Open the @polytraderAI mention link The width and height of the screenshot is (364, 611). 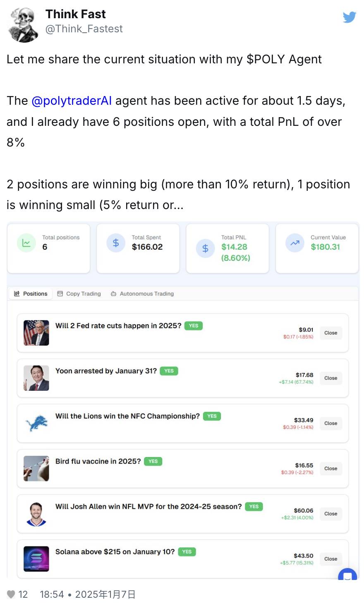(72, 101)
